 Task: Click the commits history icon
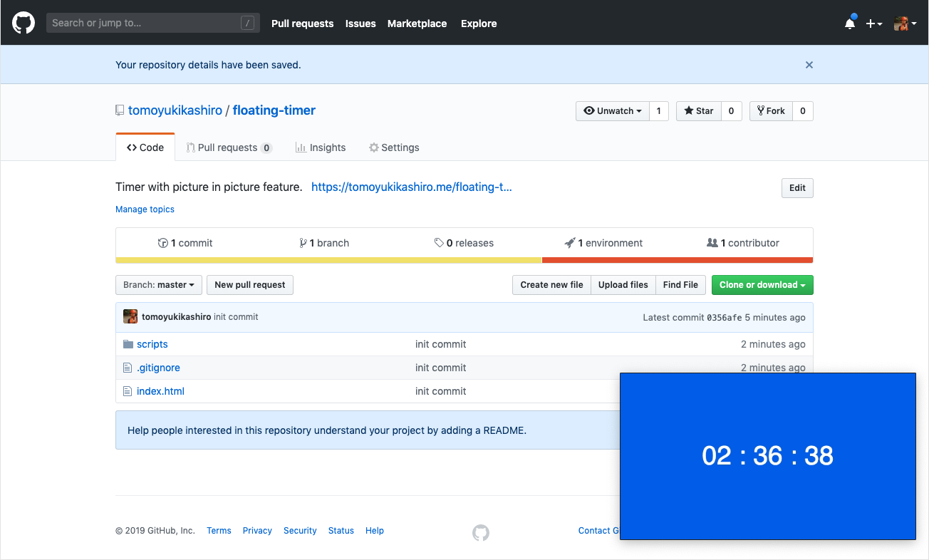pyautogui.click(x=162, y=242)
